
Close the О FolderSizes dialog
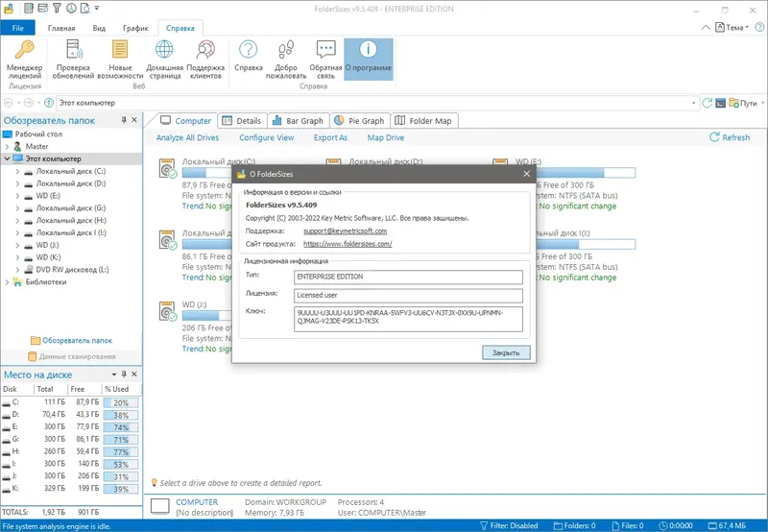[x=526, y=174]
